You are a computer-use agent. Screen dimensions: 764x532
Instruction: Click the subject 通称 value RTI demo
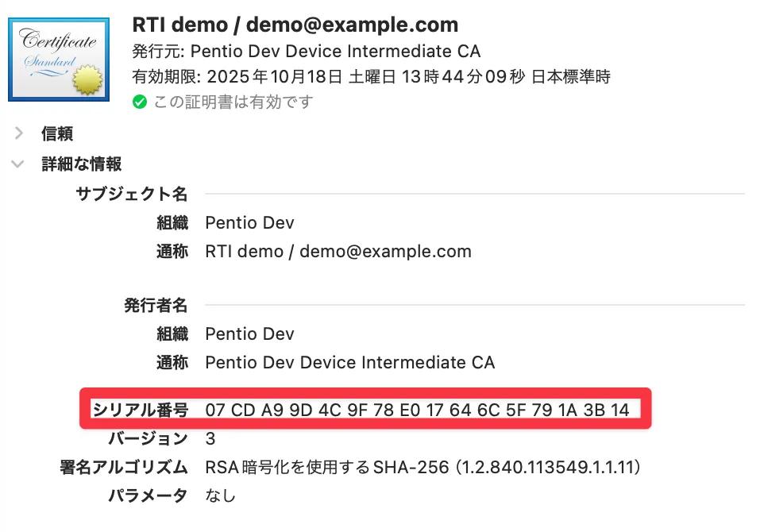[x=338, y=252]
